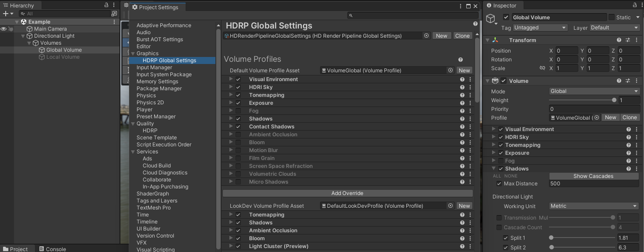
Task: Open help for Visual Environment in Project Settings
Action: 462,79
